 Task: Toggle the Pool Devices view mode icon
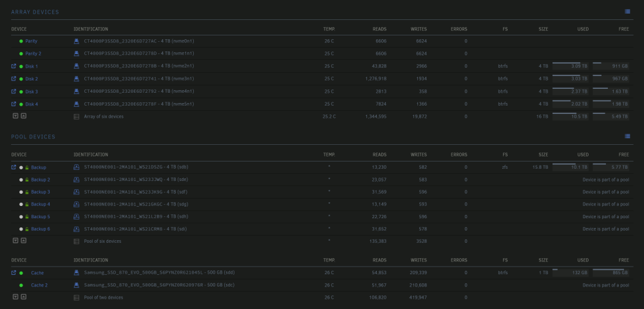click(x=627, y=136)
